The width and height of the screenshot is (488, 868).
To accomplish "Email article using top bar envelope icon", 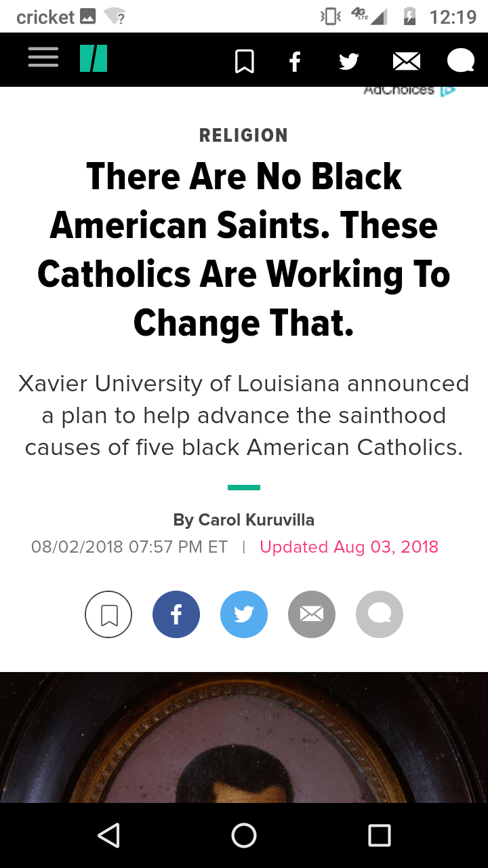I will pos(407,62).
